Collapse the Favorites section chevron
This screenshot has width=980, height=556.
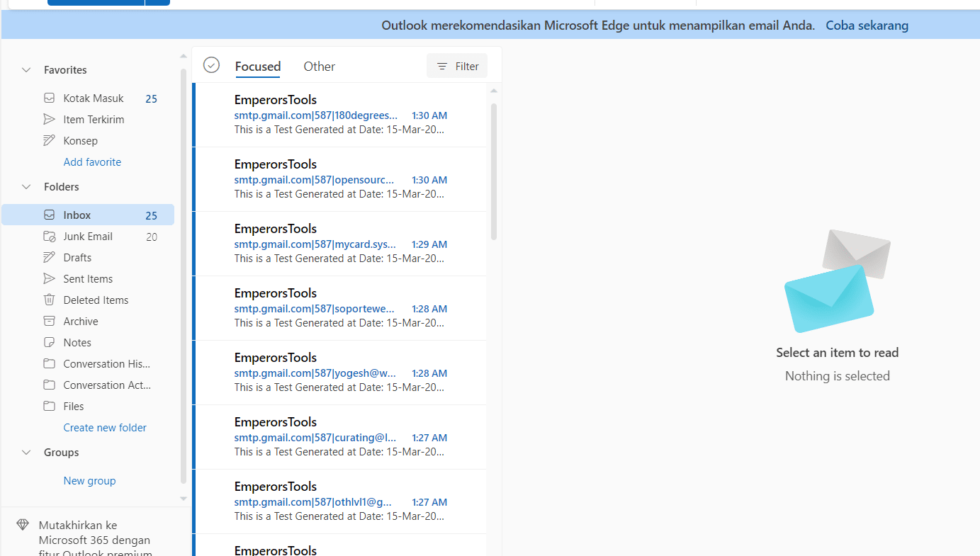[x=26, y=70]
